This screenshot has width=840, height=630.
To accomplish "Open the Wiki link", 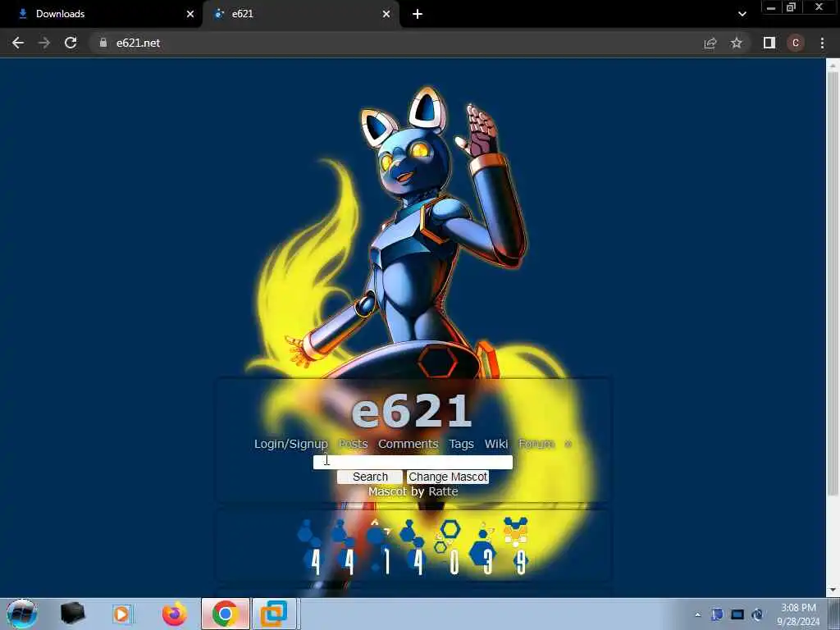I will pos(496,444).
